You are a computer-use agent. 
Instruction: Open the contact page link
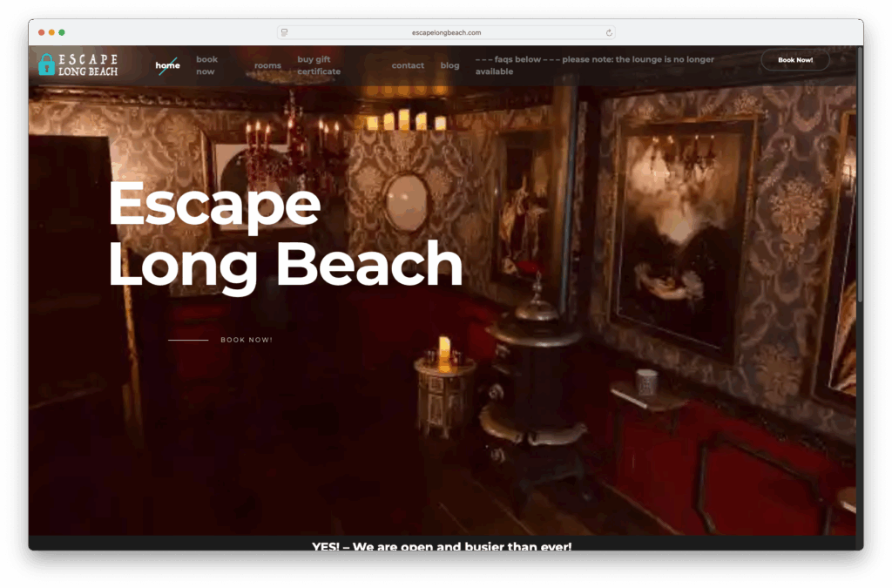click(x=408, y=65)
